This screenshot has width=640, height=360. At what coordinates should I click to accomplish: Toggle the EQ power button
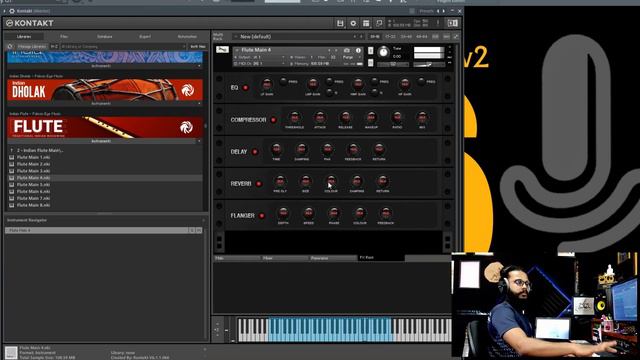pos(246,87)
